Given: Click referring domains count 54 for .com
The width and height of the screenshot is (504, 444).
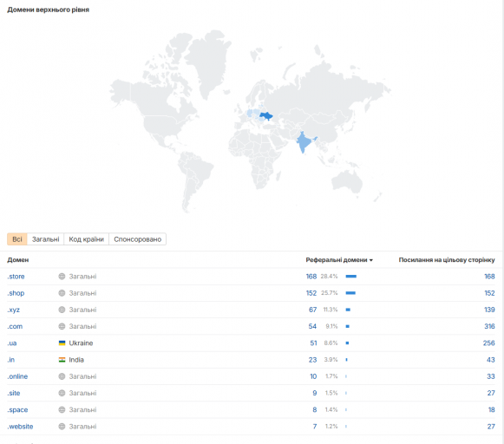Looking at the screenshot, I should [x=312, y=327].
